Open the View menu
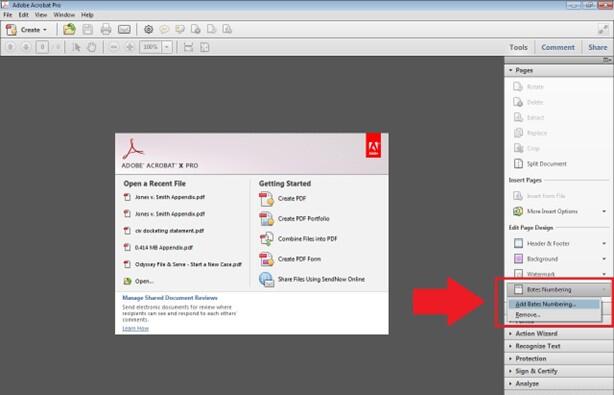 tap(41, 15)
